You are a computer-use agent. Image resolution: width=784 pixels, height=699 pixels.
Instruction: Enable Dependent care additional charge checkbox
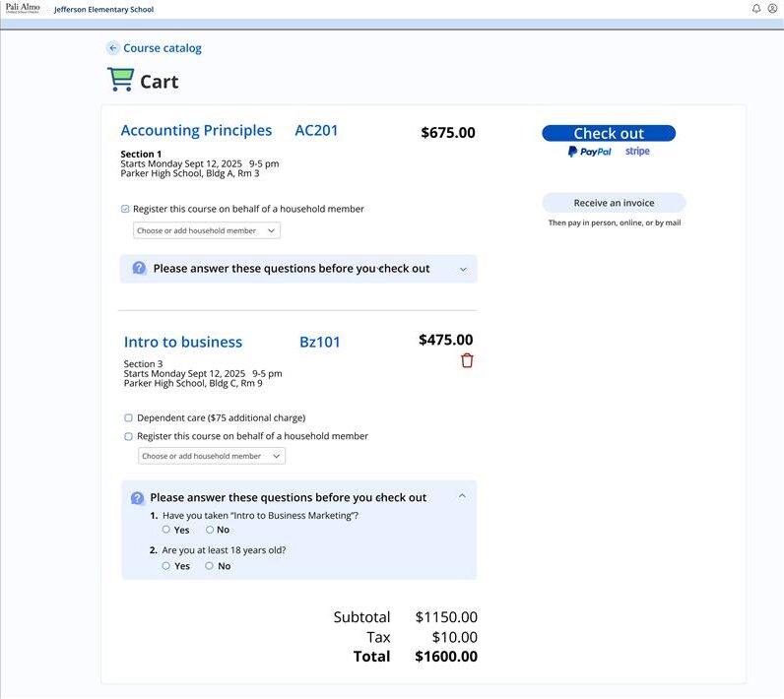(129, 417)
